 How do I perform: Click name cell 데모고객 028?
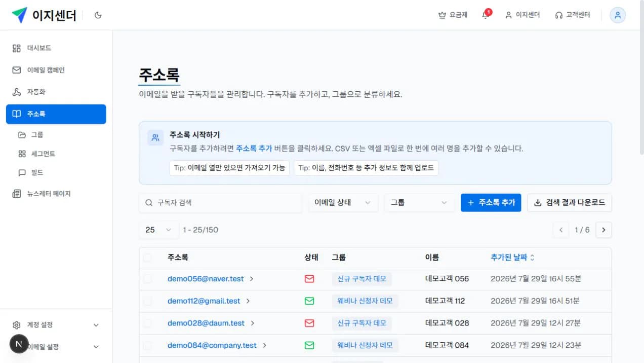click(x=447, y=323)
